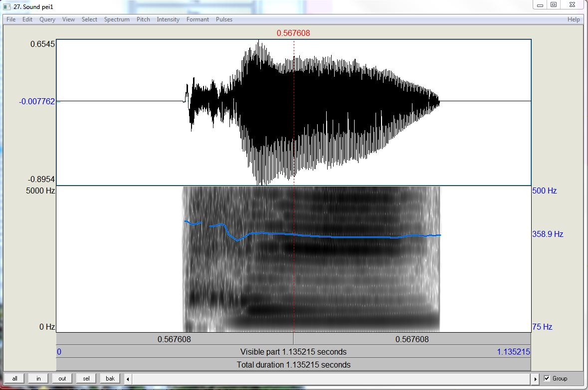Open the Spectrum menu
588x390 pixels.
(x=117, y=19)
